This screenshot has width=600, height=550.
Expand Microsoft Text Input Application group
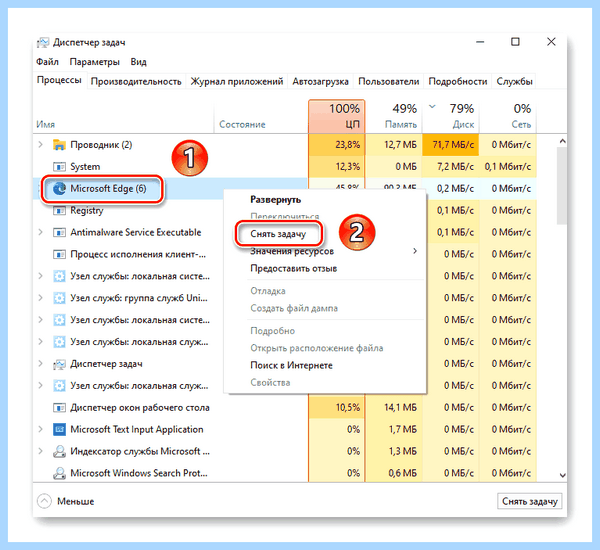pyautogui.click(x=41, y=429)
